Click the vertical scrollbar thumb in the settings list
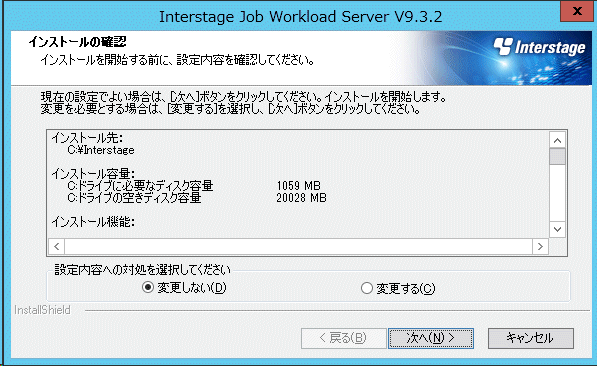 (557, 157)
